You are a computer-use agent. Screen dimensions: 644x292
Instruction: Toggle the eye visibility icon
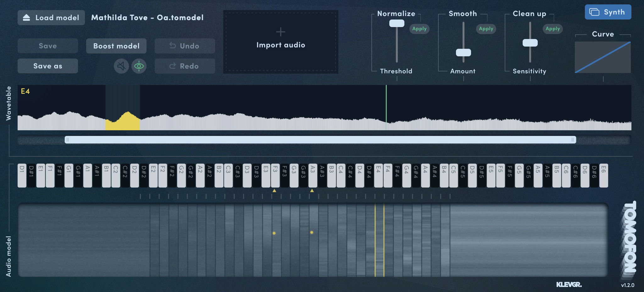coord(139,66)
